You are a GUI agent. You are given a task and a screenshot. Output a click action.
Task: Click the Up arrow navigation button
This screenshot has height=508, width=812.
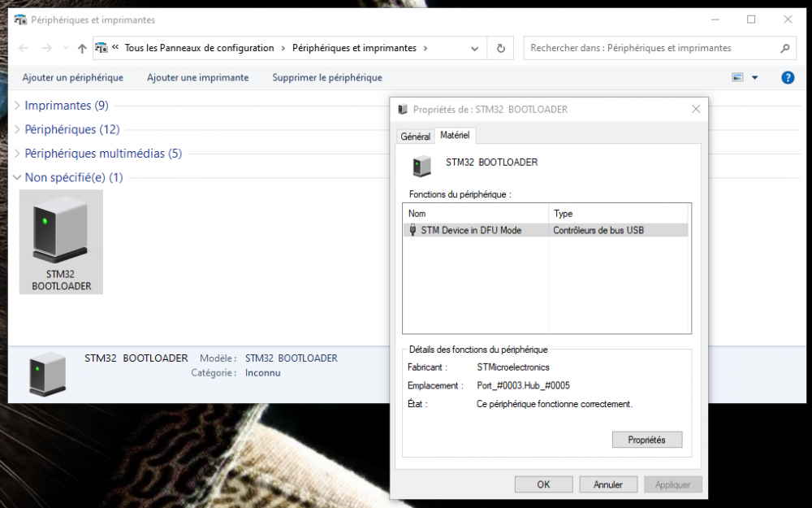pyautogui.click(x=82, y=49)
